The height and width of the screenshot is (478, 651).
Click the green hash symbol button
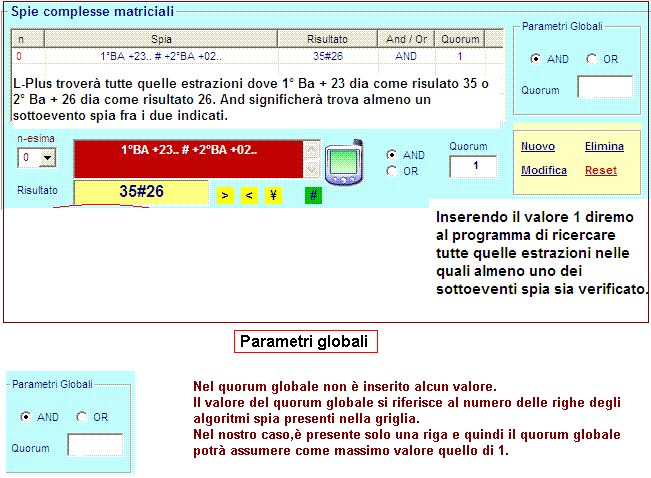click(313, 195)
